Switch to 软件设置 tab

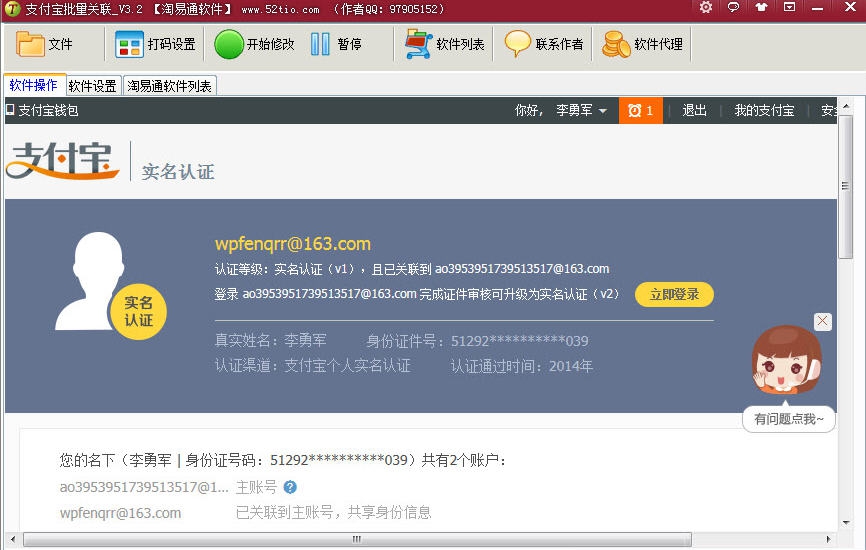tap(93, 86)
